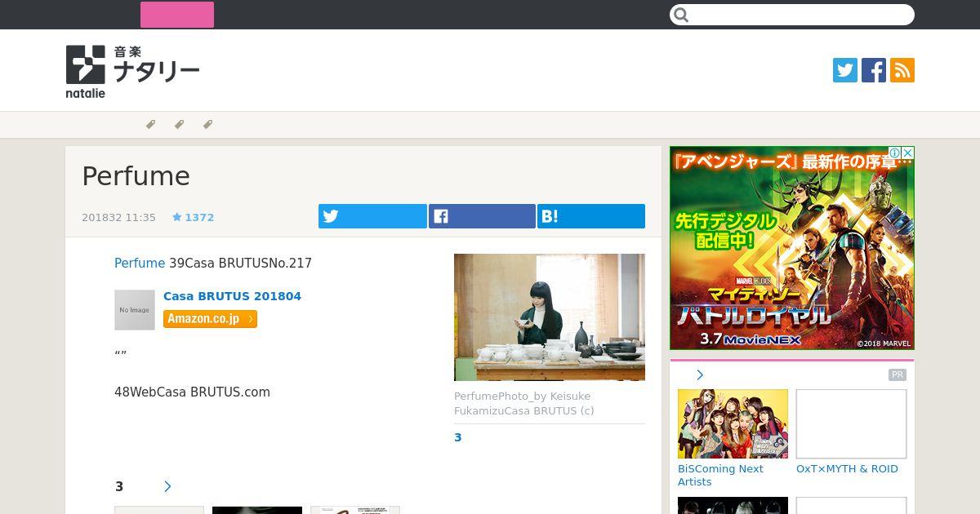Image resolution: width=980 pixels, height=514 pixels.
Task: Click the third tag icon in navigation bar
Action: pyautogui.click(x=207, y=125)
